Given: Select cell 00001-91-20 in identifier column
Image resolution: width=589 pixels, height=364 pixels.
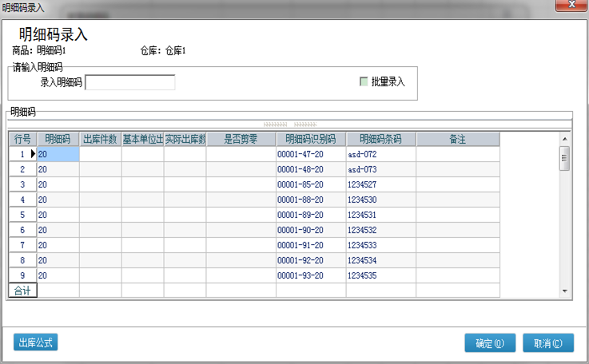Looking at the screenshot, I should [x=311, y=245].
